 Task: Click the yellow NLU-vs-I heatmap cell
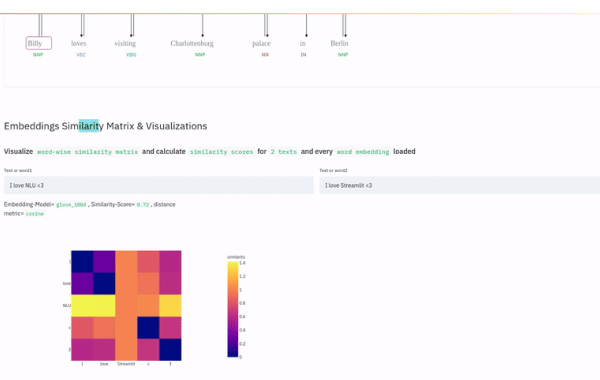pos(82,306)
